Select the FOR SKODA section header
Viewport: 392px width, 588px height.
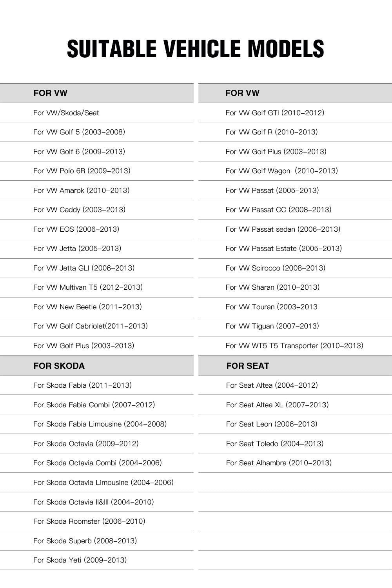[x=59, y=366]
